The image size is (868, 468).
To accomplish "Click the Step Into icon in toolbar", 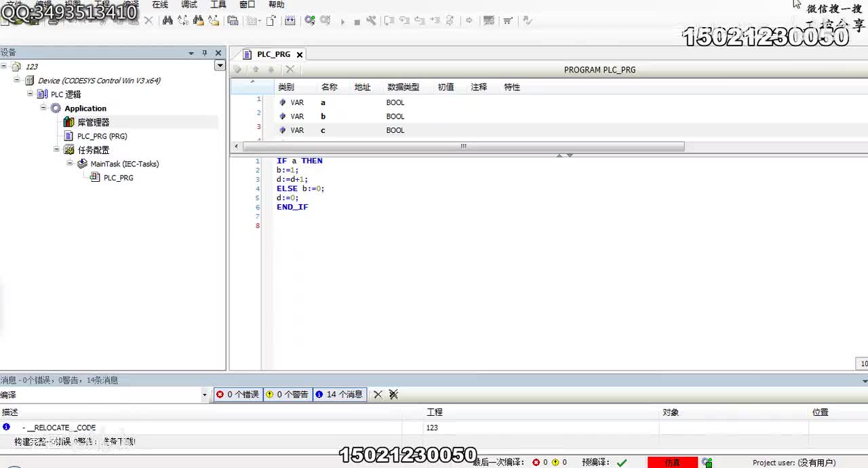I will [389, 20].
